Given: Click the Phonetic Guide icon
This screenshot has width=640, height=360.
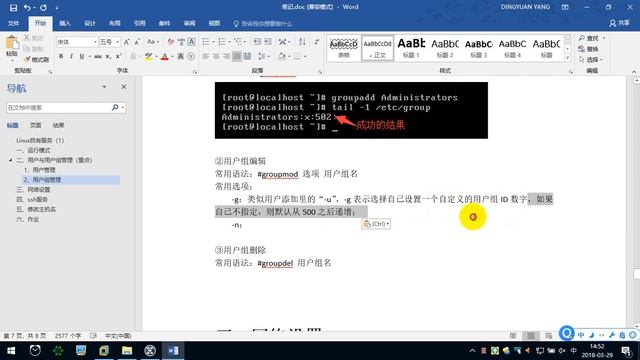Looking at the screenshot, I should tap(181, 42).
